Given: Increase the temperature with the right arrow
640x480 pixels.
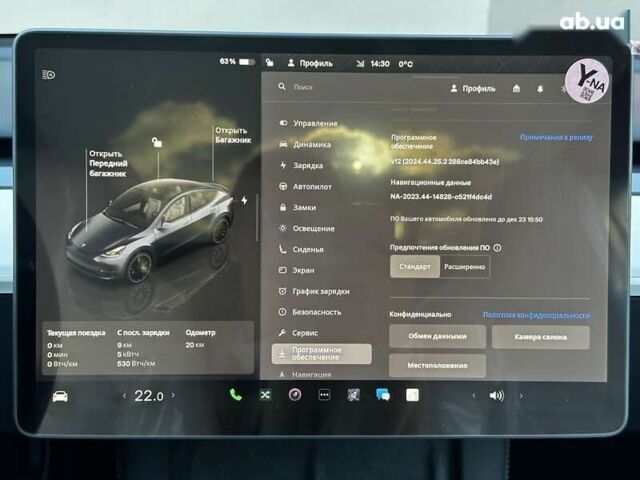Looking at the screenshot, I should (x=173, y=395).
